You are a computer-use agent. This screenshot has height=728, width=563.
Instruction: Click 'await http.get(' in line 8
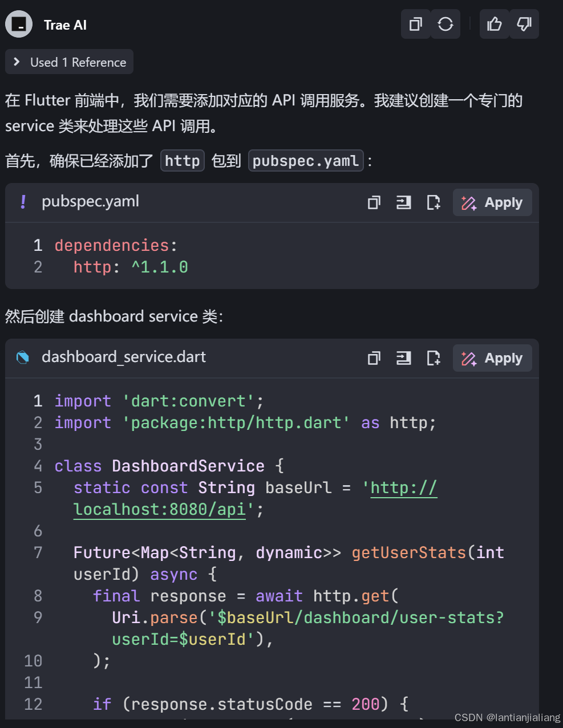click(327, 596)
